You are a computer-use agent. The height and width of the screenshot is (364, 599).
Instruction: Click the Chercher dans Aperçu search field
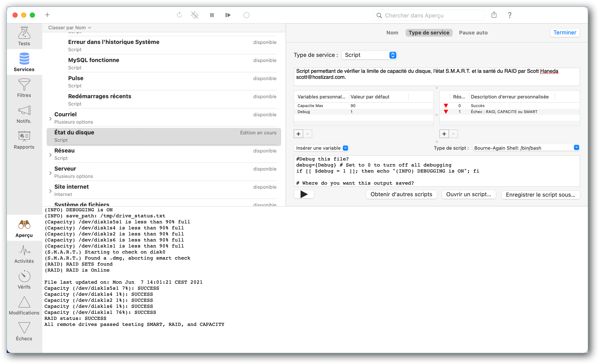pos(429,15)
